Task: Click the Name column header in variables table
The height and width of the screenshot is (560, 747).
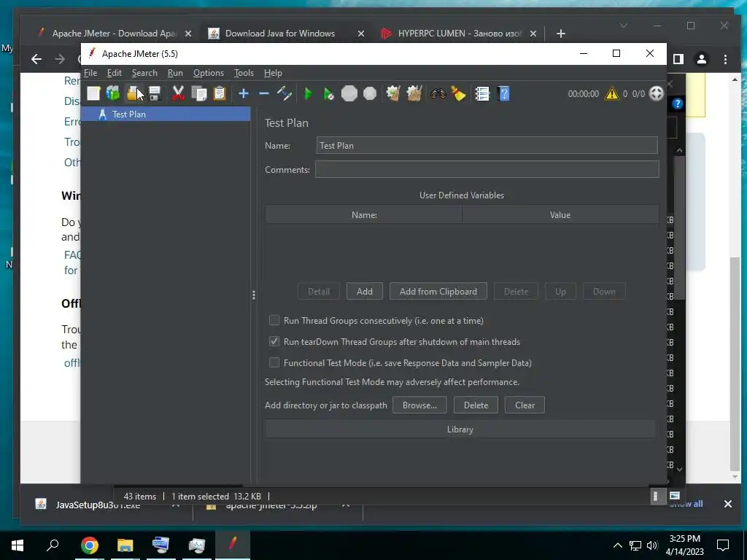Action: click(x=364, y=215)
